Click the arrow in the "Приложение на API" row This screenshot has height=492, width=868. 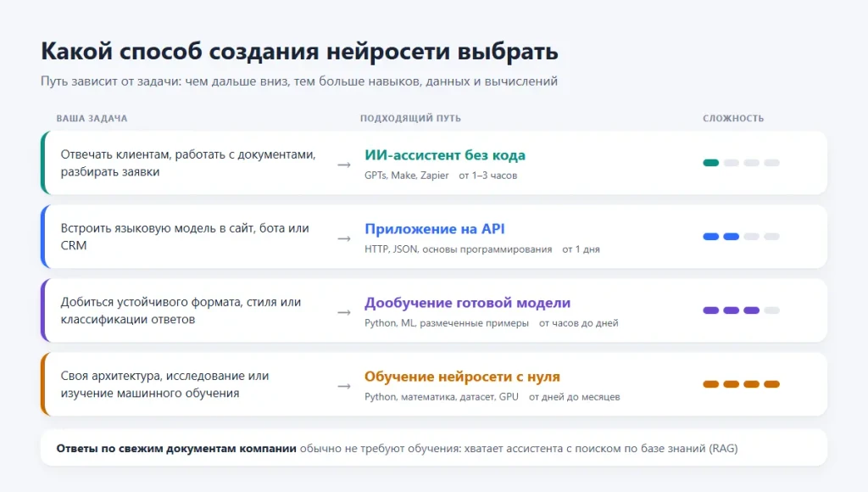click(x=344, y=238)
